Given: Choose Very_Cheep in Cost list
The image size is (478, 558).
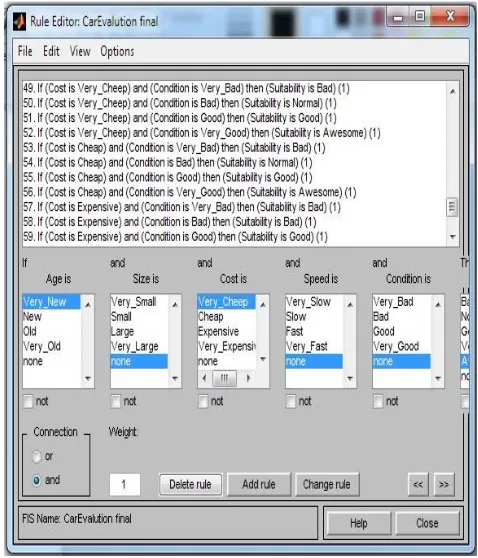Looking at the screenshot, I should click(226, 302).
